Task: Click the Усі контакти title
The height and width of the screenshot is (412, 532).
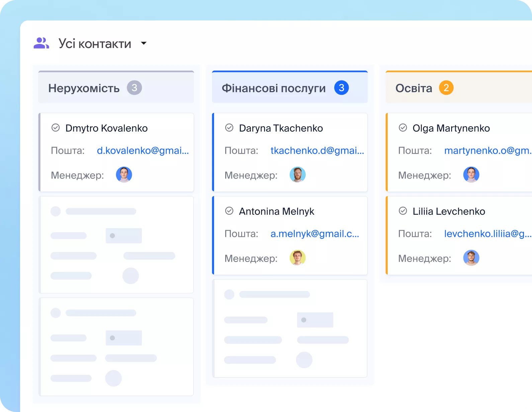Action: (x=95, y=44)
